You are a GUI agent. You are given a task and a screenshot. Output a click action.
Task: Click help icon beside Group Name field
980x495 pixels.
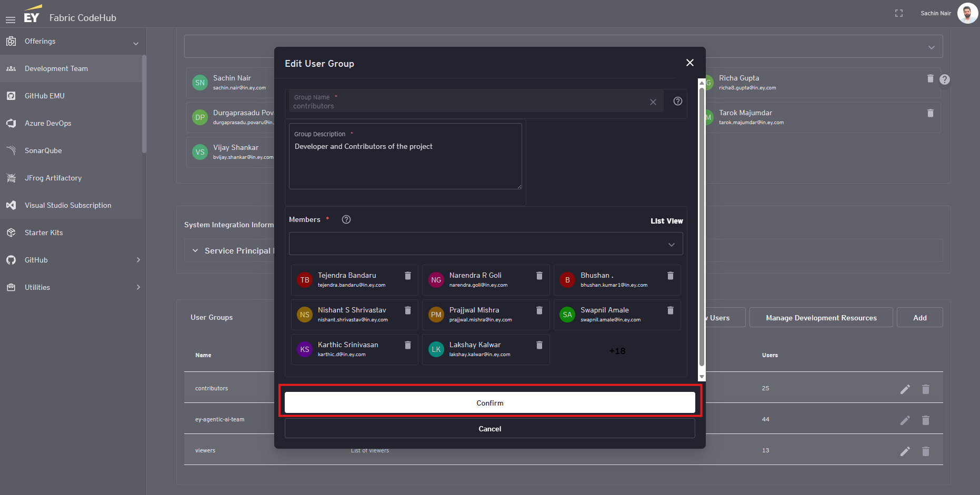[678, 101]
